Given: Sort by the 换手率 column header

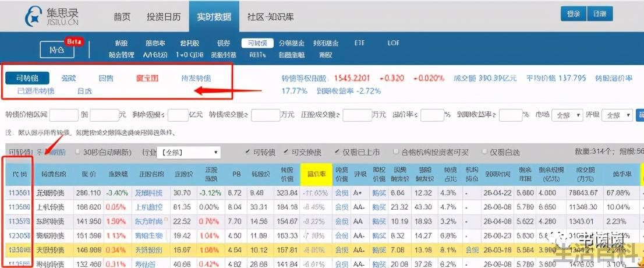Looking at the screenshot, I should (x=624, y=174).
